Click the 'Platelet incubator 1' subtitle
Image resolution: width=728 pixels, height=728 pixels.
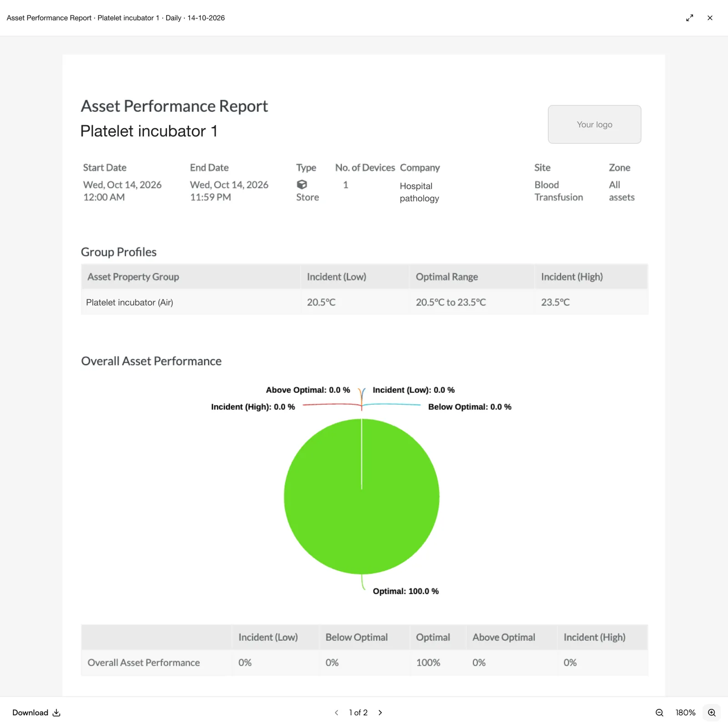[149, 131]
